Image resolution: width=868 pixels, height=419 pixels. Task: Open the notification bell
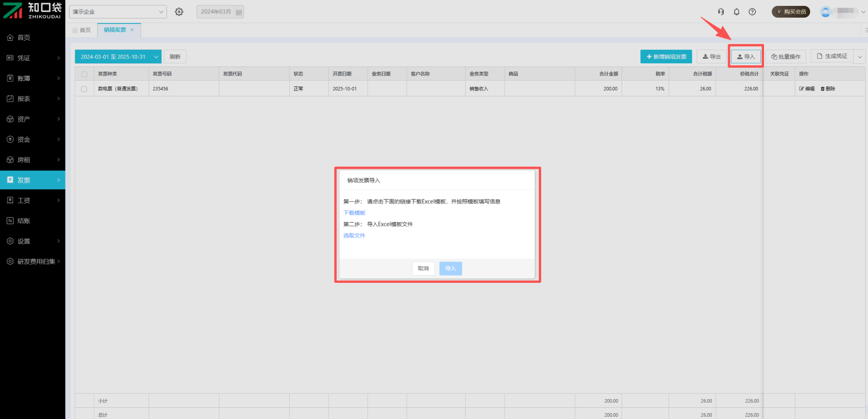736,12
